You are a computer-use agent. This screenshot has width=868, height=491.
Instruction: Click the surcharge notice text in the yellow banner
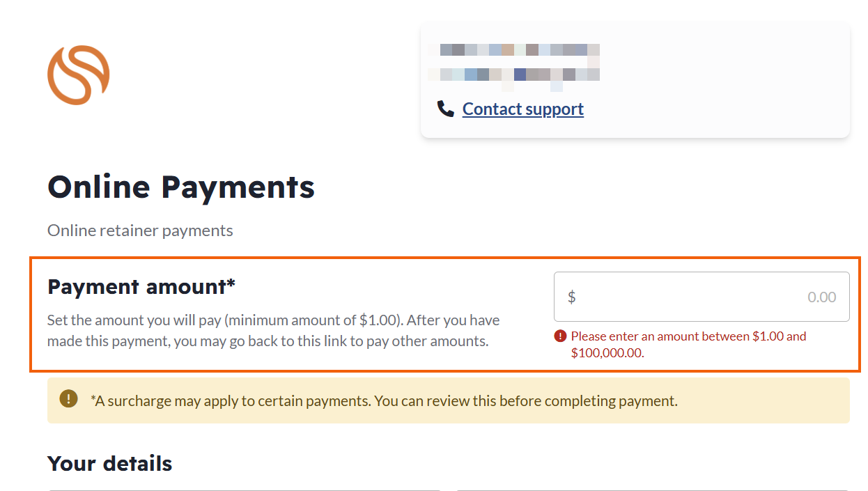pos(383,401)
